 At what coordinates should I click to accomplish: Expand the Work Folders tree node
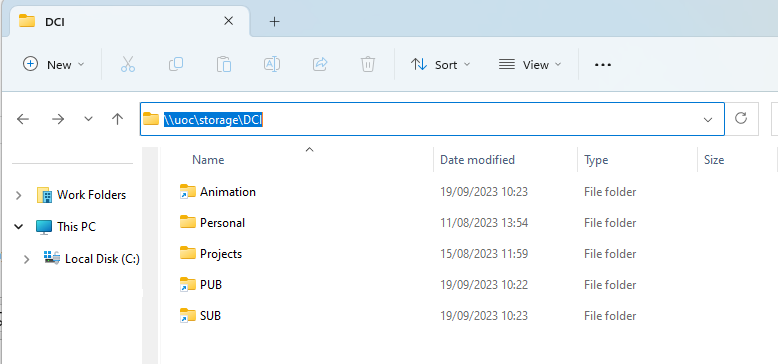tap(19, 195)
